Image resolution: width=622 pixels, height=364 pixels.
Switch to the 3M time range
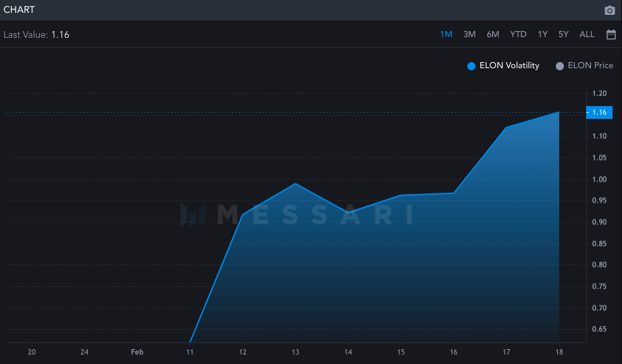tap(469, 34)
